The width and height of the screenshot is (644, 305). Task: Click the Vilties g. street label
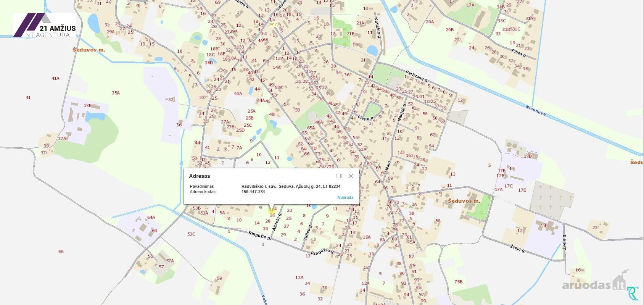click(307, 232)
